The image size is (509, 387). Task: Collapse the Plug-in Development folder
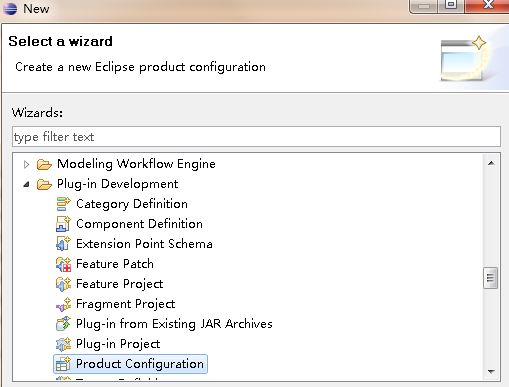[x=26, y=184]
